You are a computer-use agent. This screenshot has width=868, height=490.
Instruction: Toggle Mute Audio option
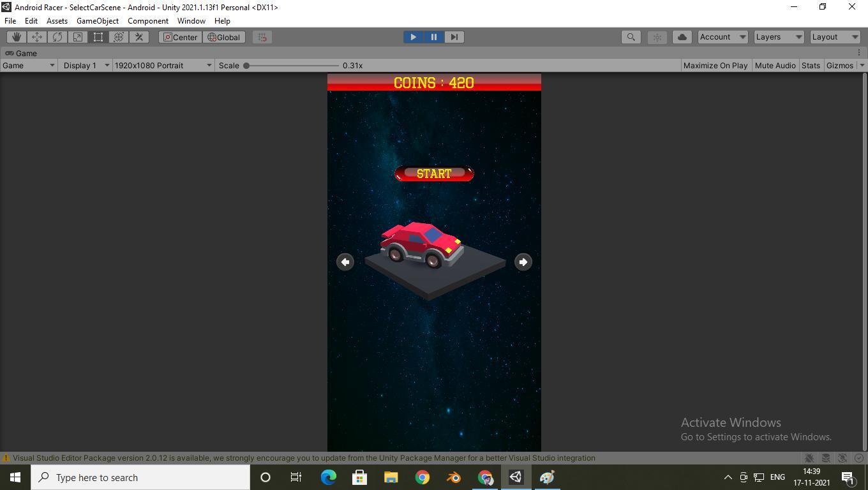(x=775, y=66)
